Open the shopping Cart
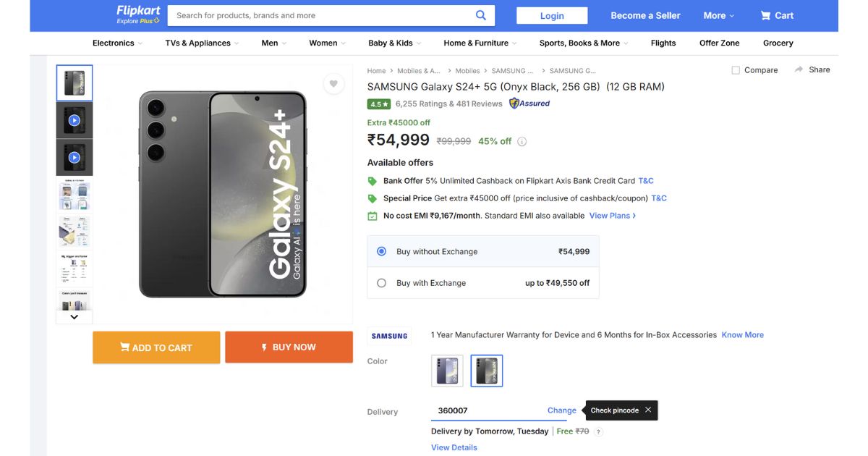 coord(777,15)
